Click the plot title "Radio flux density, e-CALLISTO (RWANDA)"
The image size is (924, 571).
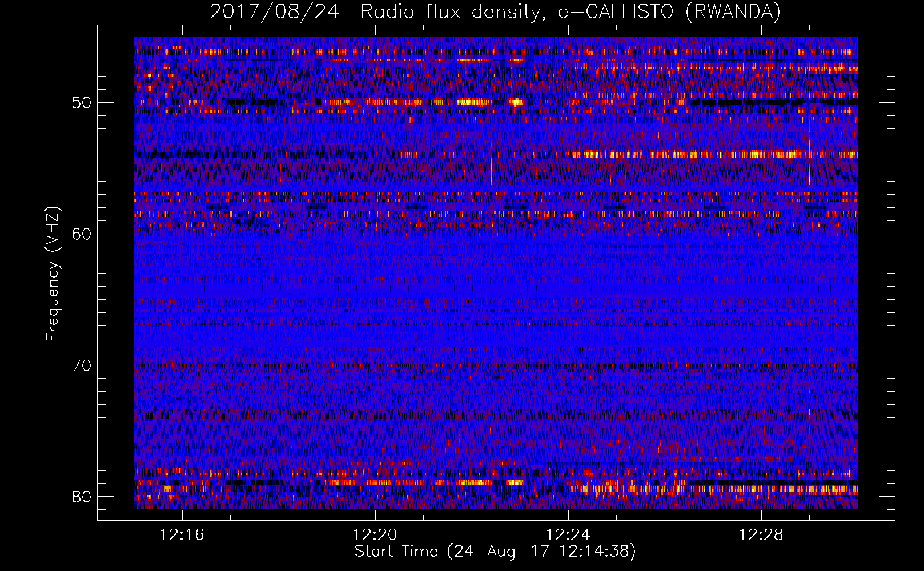571,12
